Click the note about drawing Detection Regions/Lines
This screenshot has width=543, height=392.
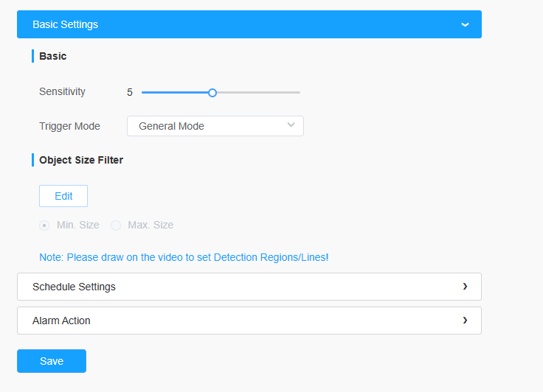[x=184, y=257]
